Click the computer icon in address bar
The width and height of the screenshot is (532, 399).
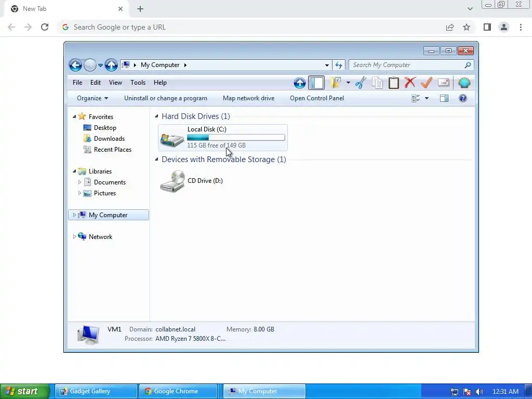126,65
